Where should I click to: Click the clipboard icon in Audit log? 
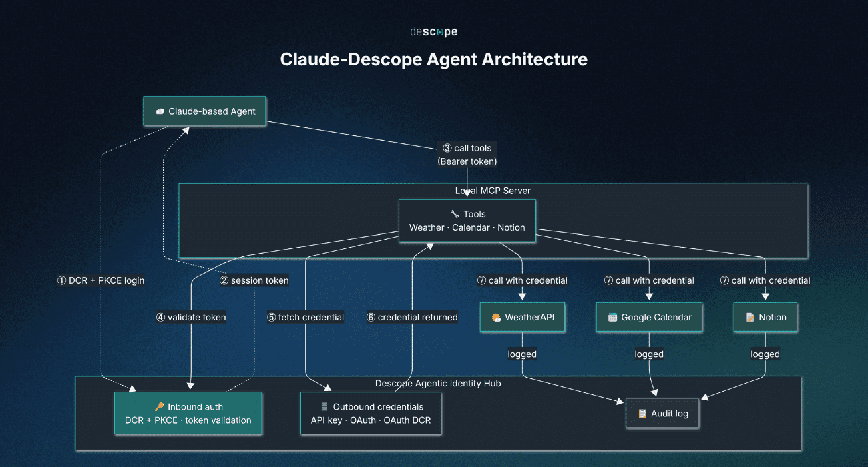click(642, 414)
